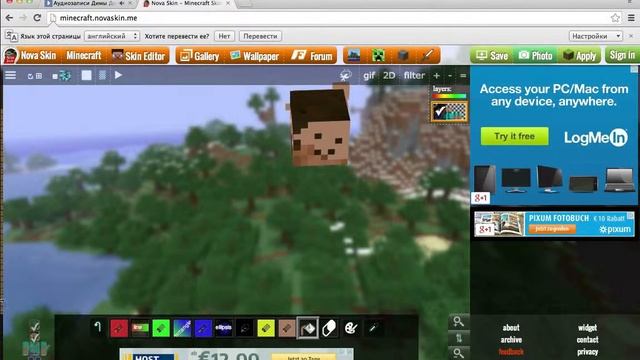Select the black brush swatch
640x360 pixels.
[245, 328]
